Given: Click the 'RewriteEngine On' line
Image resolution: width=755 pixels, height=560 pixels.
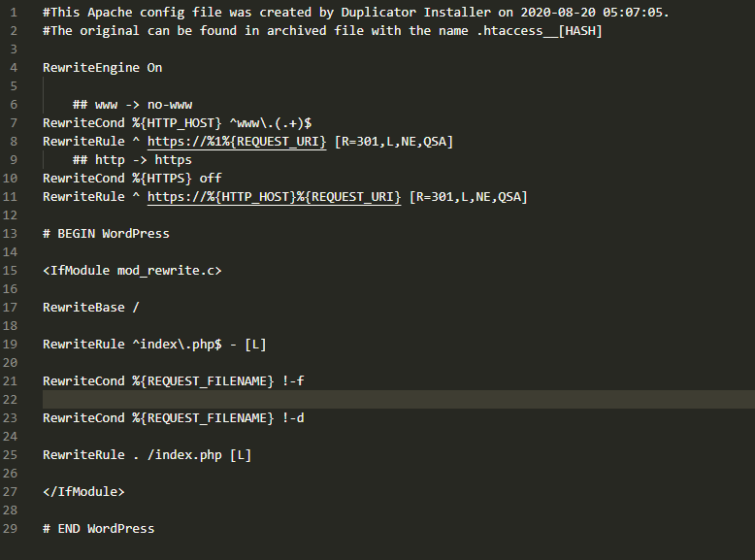Looking at the screenshot, I should [103, 68].
